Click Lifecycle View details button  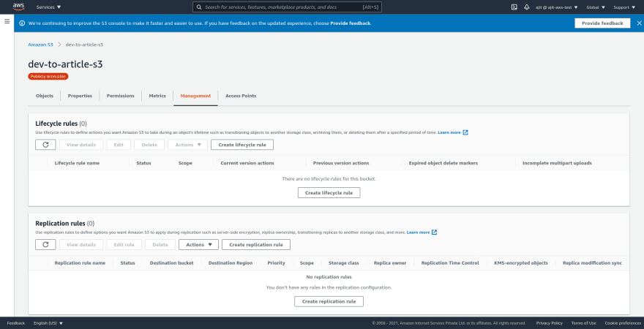pyautogui.click(x=81, y=145)
